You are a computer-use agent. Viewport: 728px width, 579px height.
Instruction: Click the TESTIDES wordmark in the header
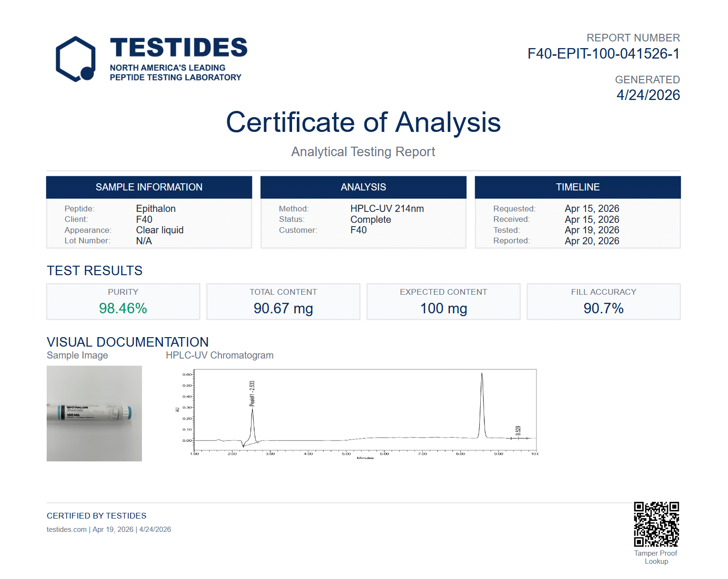[179, 48]
